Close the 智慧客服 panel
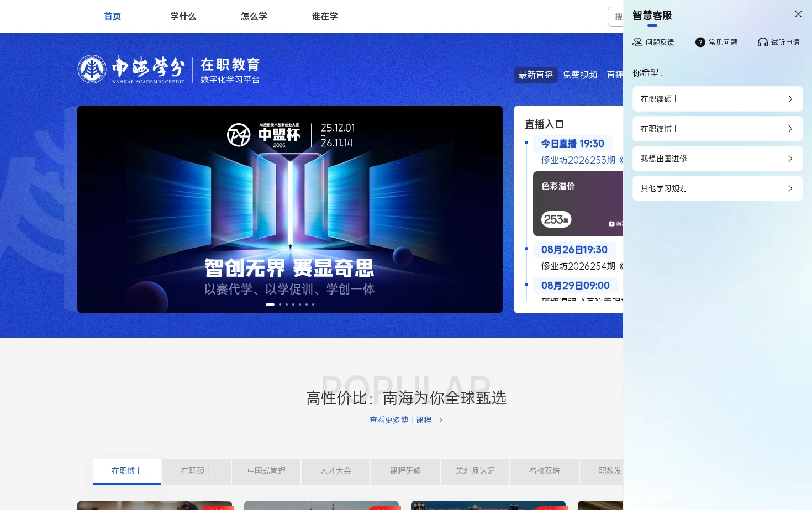The image size is (812, 510). [x=798, y=14]
